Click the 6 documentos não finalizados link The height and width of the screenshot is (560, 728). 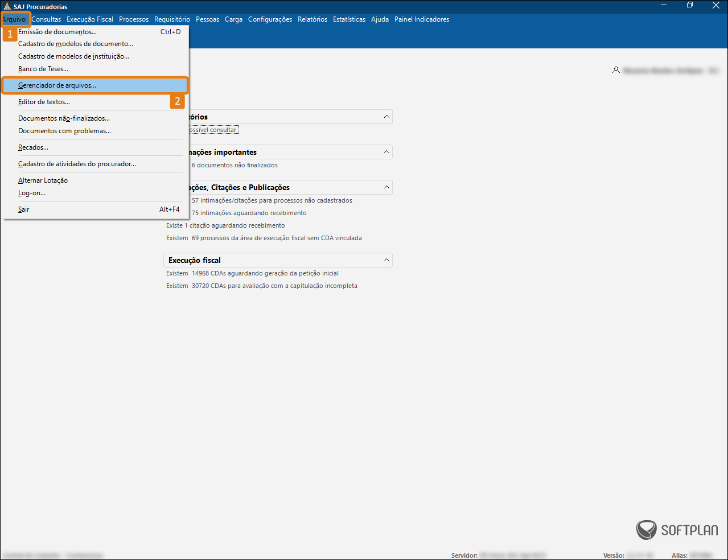tap(235, 165)
